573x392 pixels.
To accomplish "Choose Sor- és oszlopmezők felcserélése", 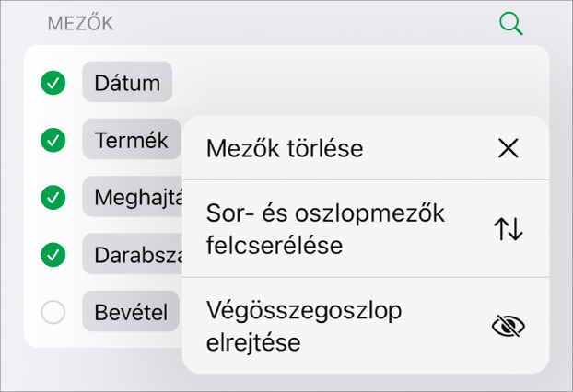I will pos(325,229).
